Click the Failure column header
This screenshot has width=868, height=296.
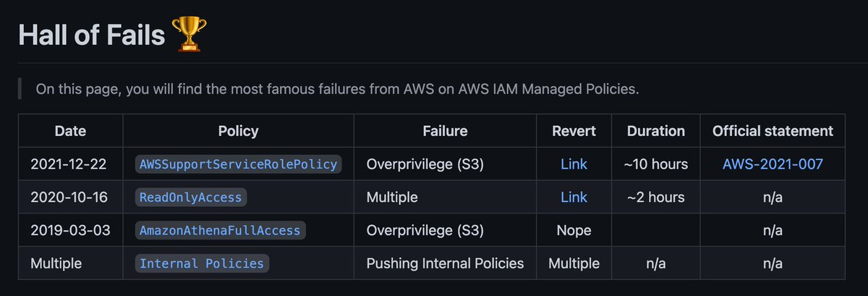[445, 131]
